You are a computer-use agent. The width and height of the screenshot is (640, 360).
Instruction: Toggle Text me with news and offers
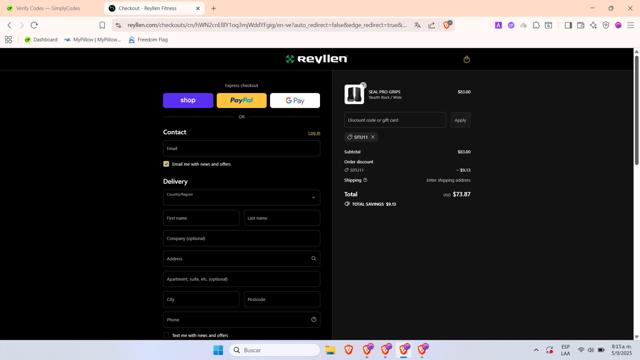[x=166, y=335]
